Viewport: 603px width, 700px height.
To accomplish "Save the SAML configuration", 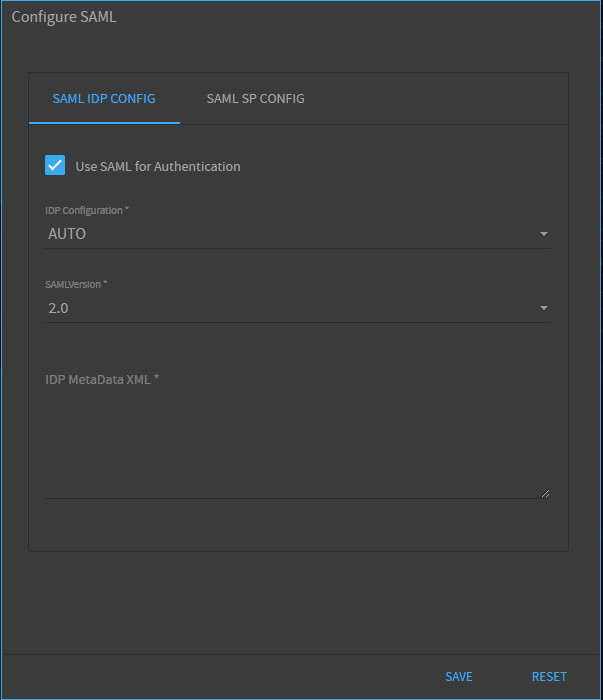I will 458,676.
